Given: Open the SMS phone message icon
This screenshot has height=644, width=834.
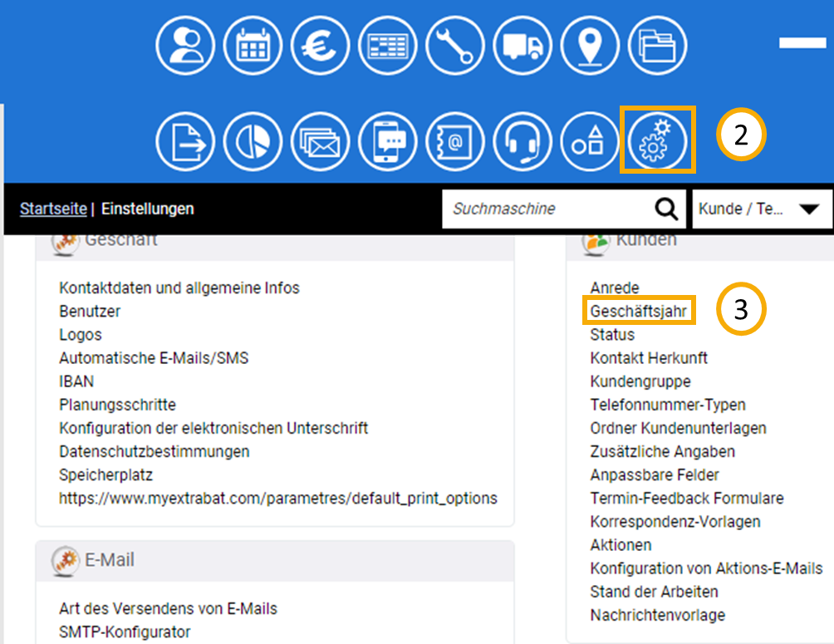Looking at the screenshot, I should (x=388, y=140).
